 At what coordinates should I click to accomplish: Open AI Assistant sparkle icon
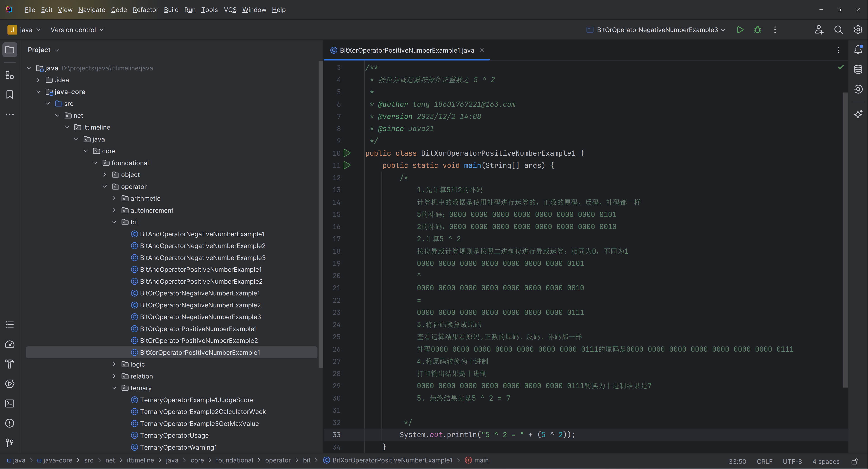pyautogui.click(x=858, y=114)
